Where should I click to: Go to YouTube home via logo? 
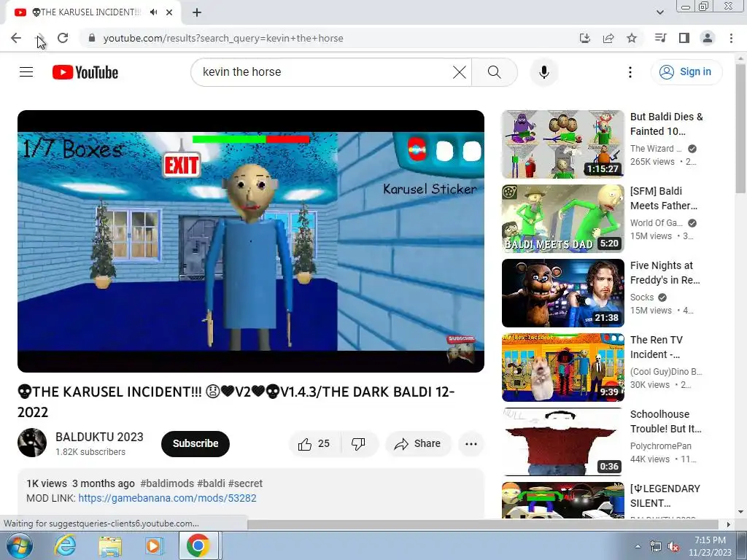coord(85,72)
